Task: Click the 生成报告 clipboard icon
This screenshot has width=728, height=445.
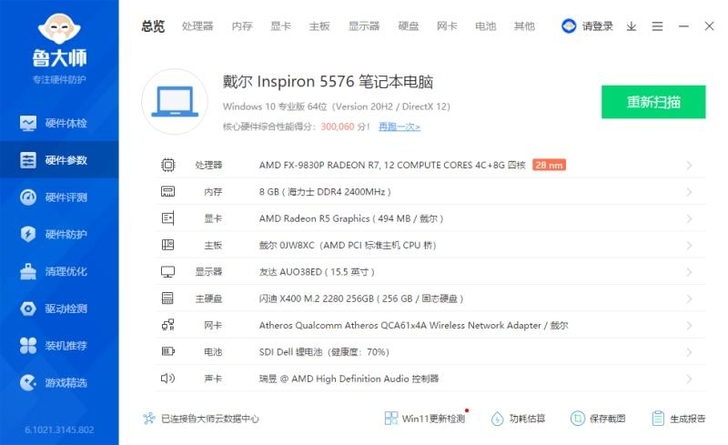Action: (658, 419)
